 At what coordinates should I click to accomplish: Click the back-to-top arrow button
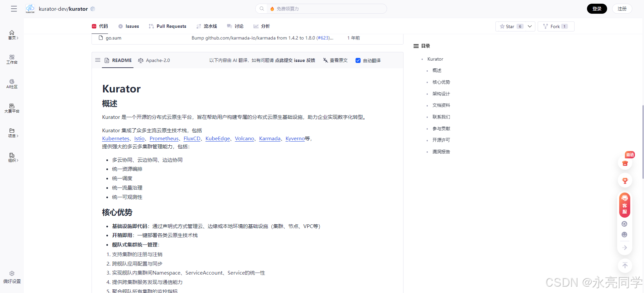tap(625, 266)
